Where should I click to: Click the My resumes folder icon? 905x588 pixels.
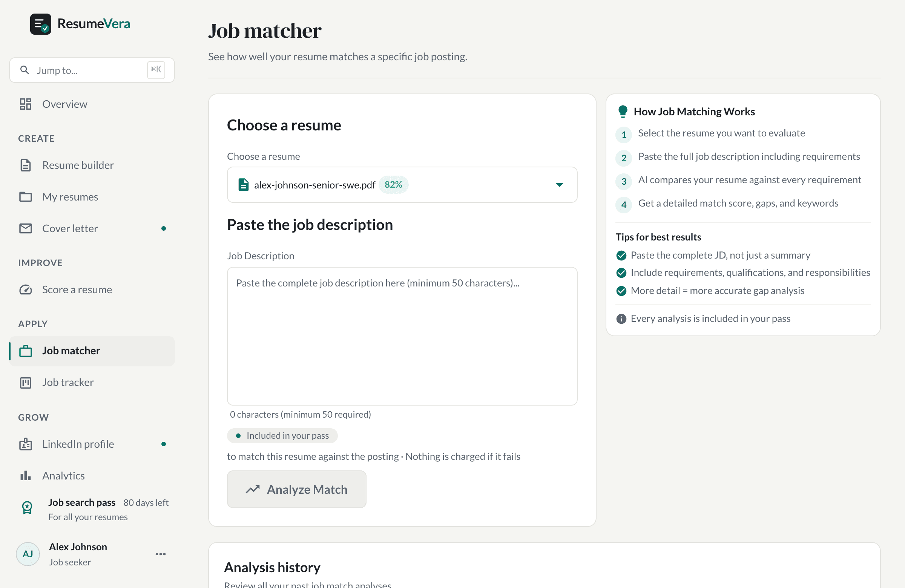pyautogui.click(x=26, y=196)
